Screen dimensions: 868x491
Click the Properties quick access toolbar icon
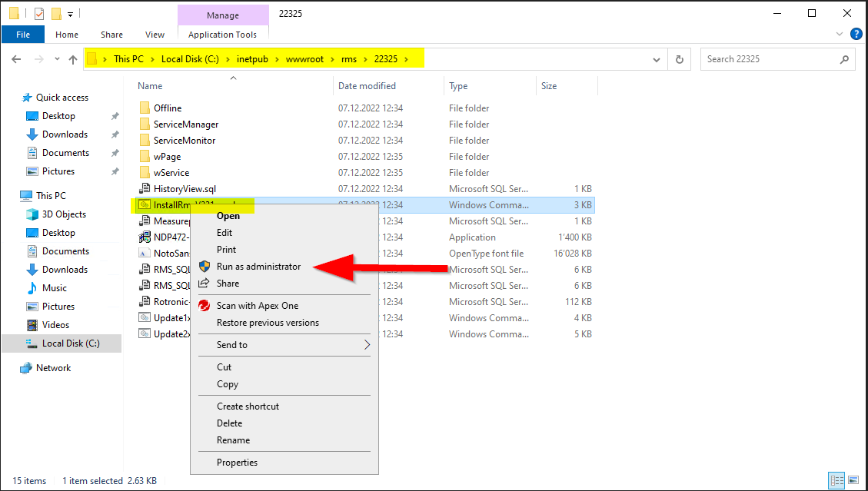[x=38, y=13]
